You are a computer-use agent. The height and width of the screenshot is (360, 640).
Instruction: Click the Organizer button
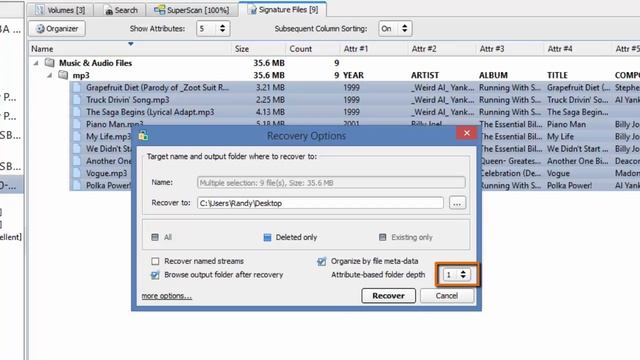[57, 29]
